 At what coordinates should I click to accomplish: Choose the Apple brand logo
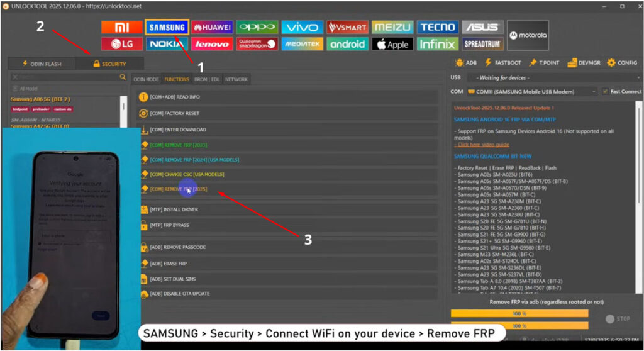coord(392,44)
